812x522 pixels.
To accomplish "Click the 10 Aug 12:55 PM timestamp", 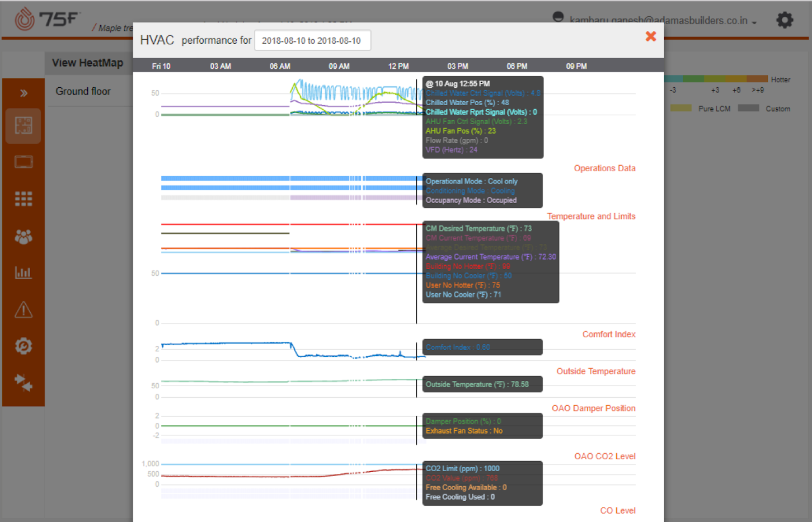I will coord(458,83).
